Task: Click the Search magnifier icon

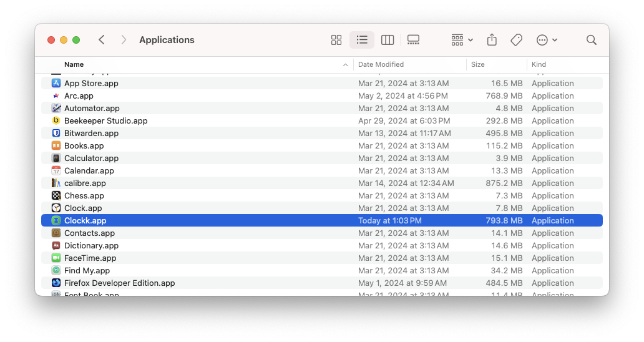Action: coord(592,40)
